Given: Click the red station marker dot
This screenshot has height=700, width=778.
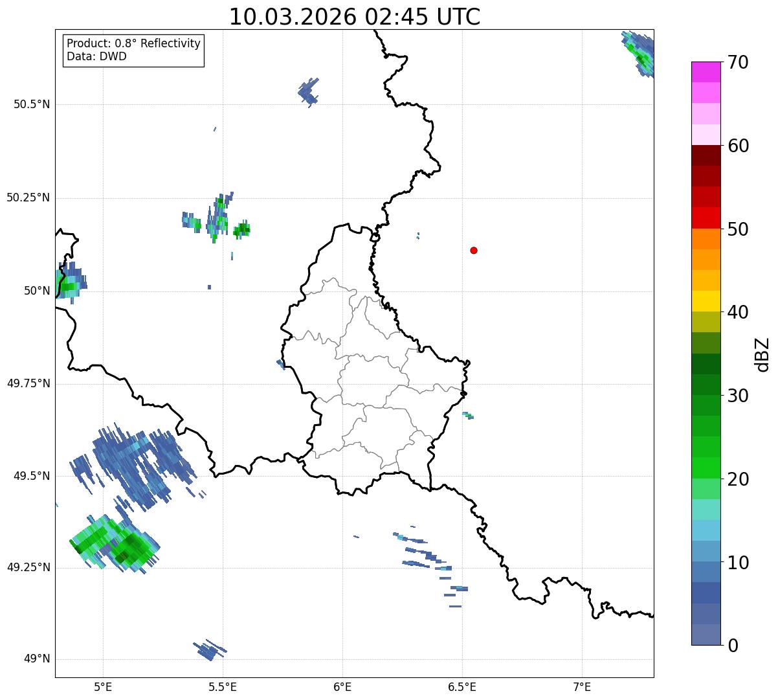Looking at the screenshot, I should pos(474,250).
